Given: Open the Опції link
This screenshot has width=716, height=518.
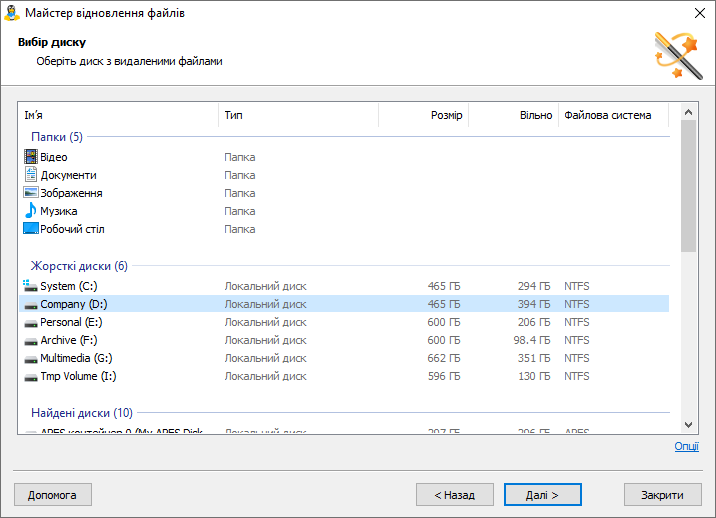Looking at the screenshot, I should click(x=686, y=446).
